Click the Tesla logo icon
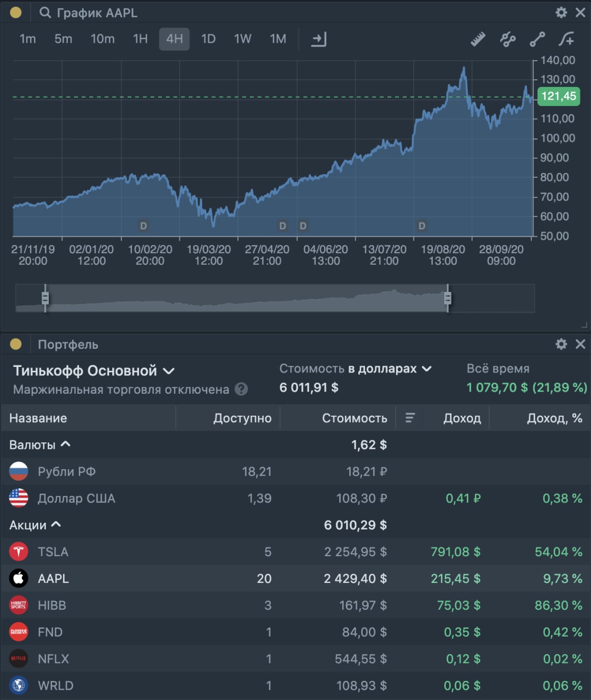The width and height of the screenshot is (591, 700). (x=19, y=552)
